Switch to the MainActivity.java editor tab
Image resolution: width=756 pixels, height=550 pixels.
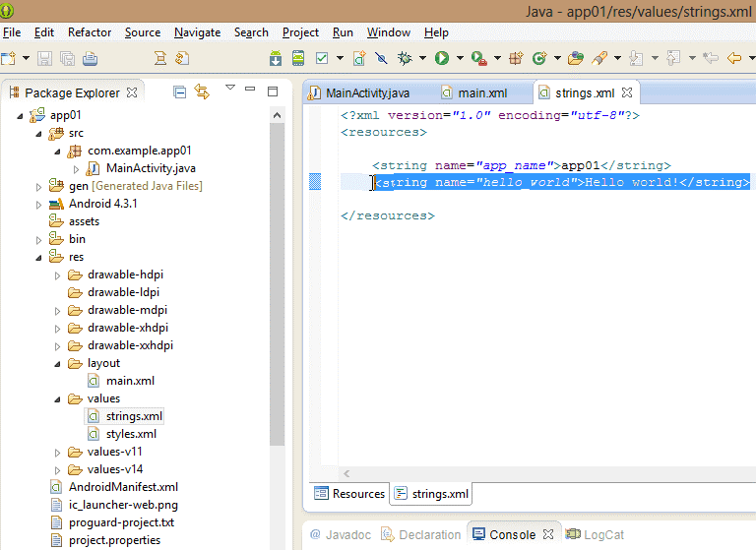coord(366,92)
